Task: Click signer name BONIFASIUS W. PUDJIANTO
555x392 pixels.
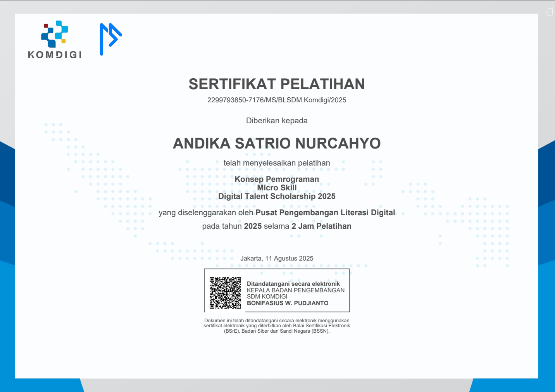Action: tap(288, 303)
